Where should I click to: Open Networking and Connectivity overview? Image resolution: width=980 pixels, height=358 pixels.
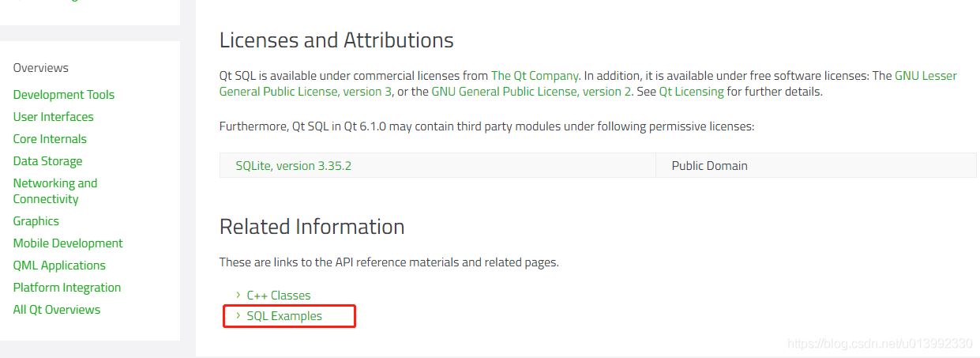pyautogui.click(x=54, y=190)
